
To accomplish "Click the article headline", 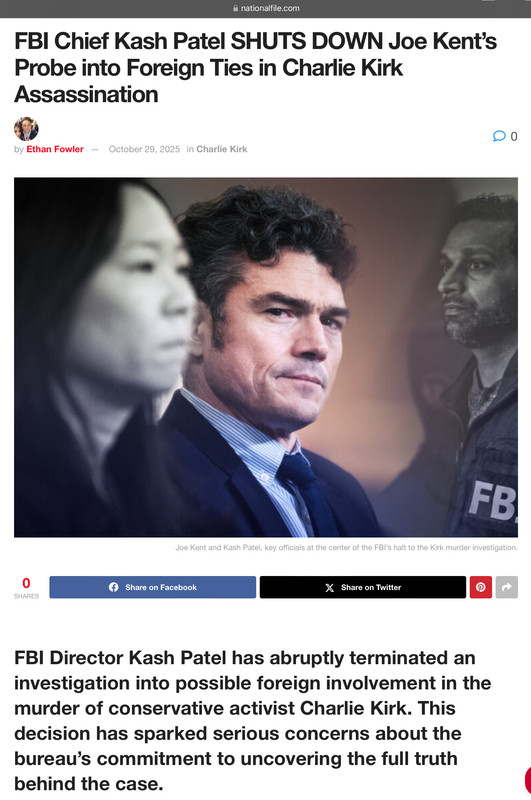I will 255,68.
